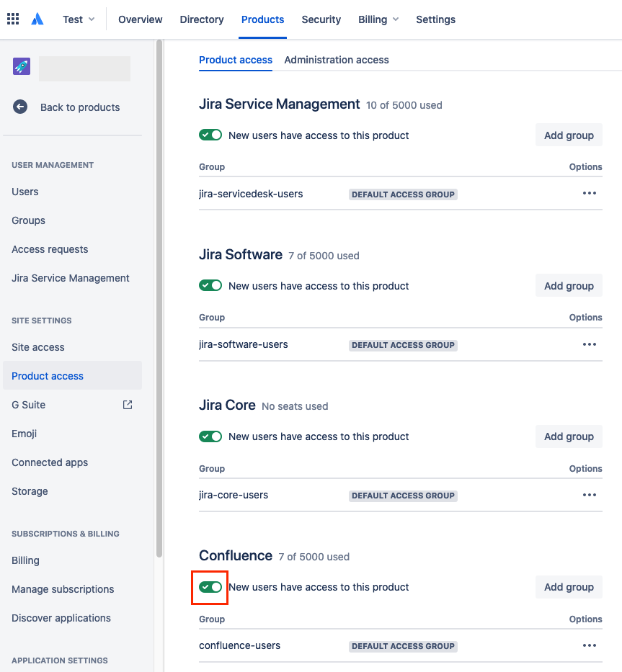
Task: Open the Directory tab
Action: click(202, 19)
